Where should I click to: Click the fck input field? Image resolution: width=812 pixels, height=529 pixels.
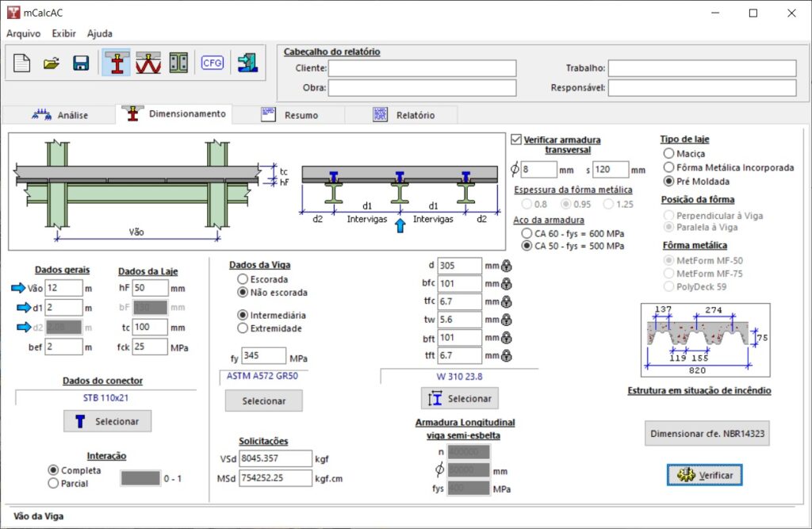coord(150,347)
